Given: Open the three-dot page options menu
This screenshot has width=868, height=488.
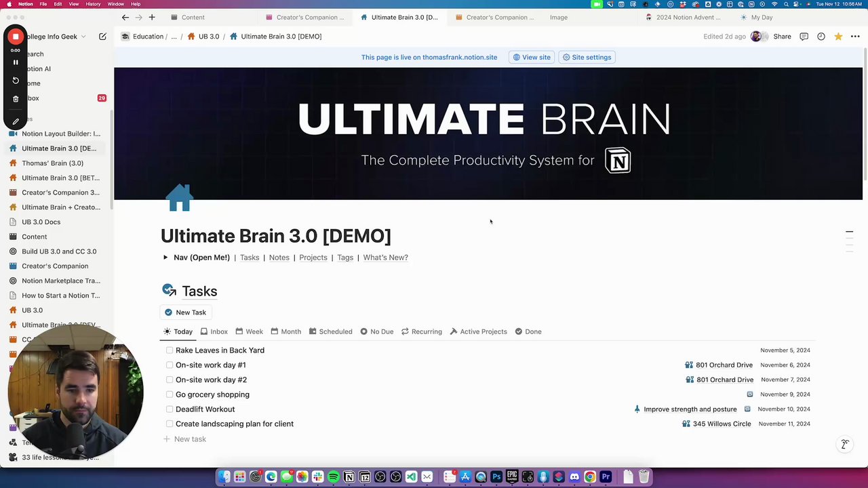Looking at the screenshot, I should [855, 37].
